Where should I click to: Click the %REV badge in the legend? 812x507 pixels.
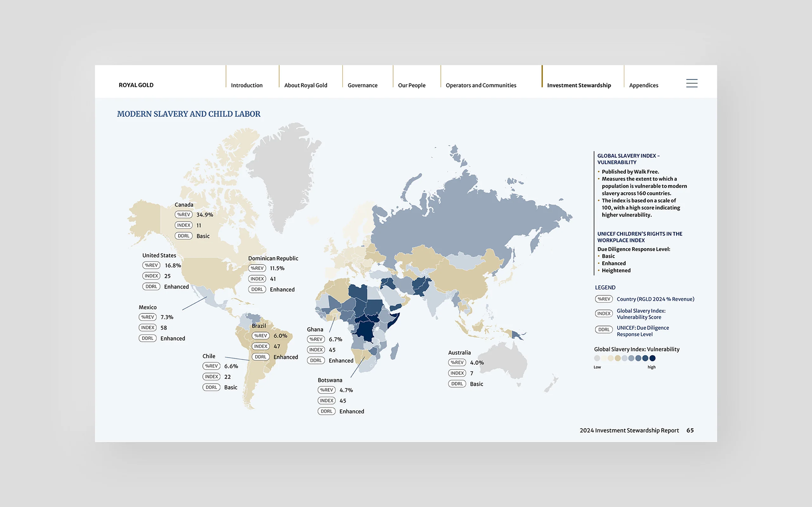pos(604,299)
